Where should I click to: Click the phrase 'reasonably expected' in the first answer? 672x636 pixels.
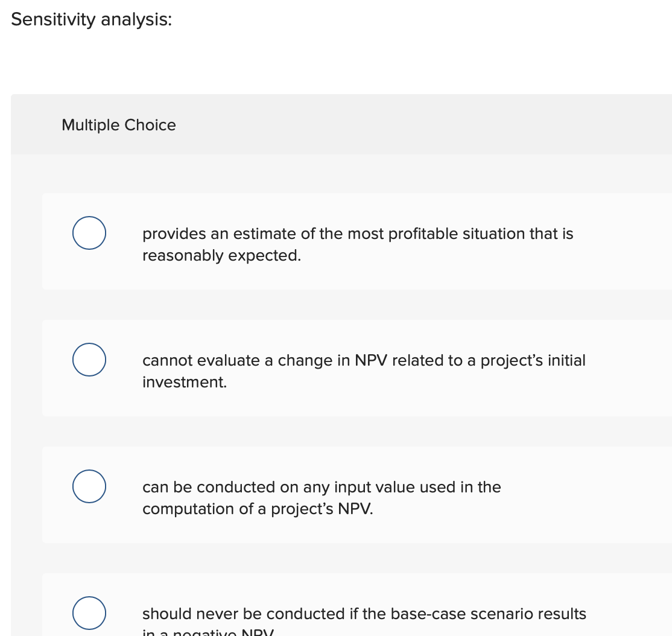pyautogui.click(x=203, y=255)
